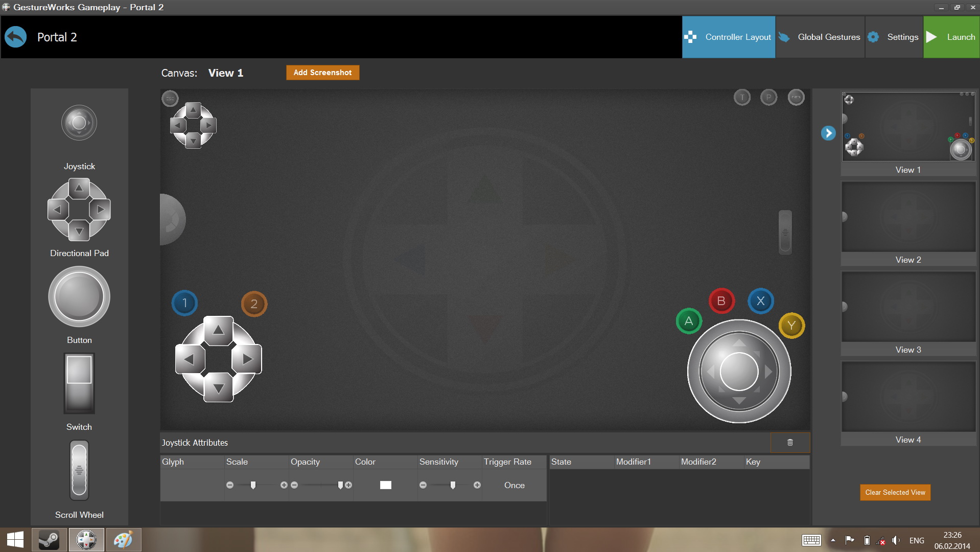Select the blue 1 button on canvas

click(184, 303)
